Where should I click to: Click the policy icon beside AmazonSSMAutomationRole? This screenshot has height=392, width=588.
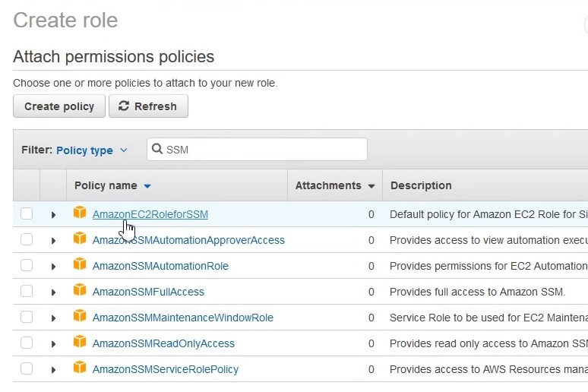(x=80, y=264)
